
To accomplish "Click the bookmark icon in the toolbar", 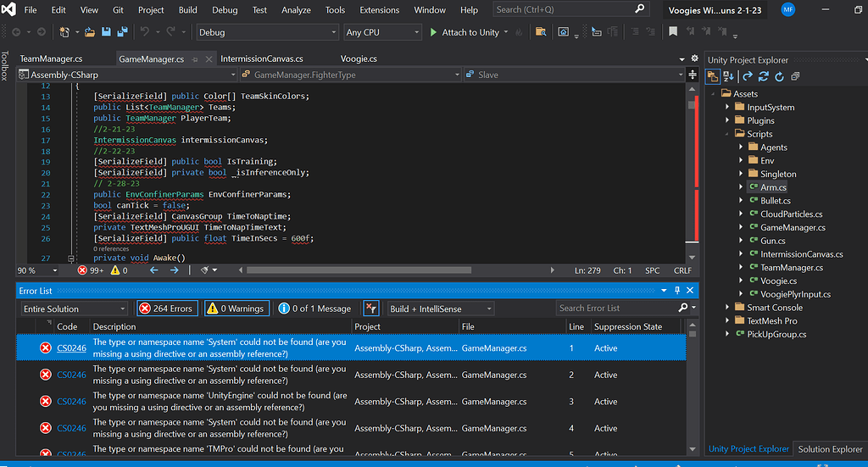I will pyautogui.click(x=673, y=32).
